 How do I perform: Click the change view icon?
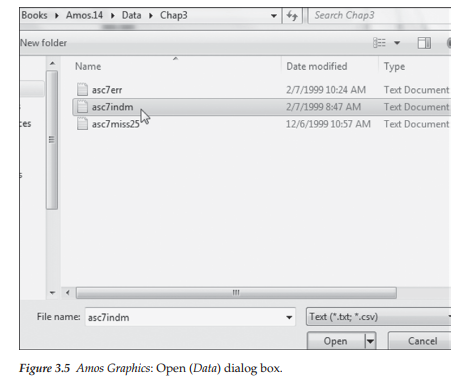[379, 43]
